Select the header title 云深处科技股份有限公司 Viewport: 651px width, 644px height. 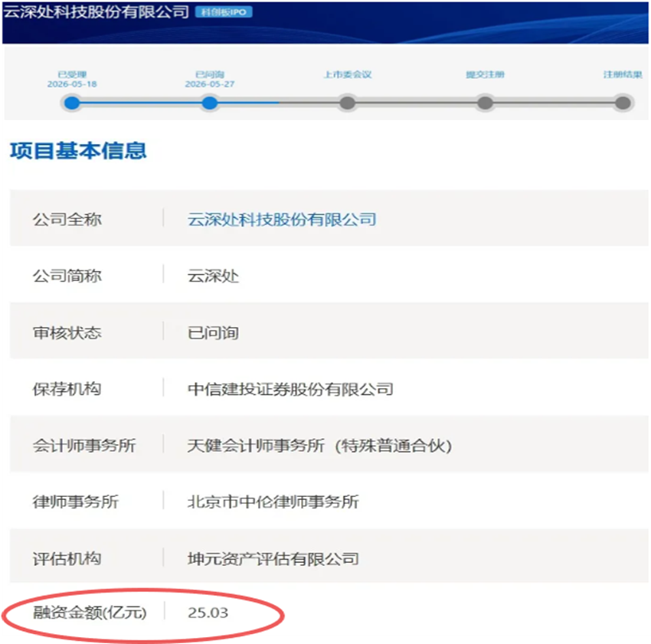click(x=97, y=12)
